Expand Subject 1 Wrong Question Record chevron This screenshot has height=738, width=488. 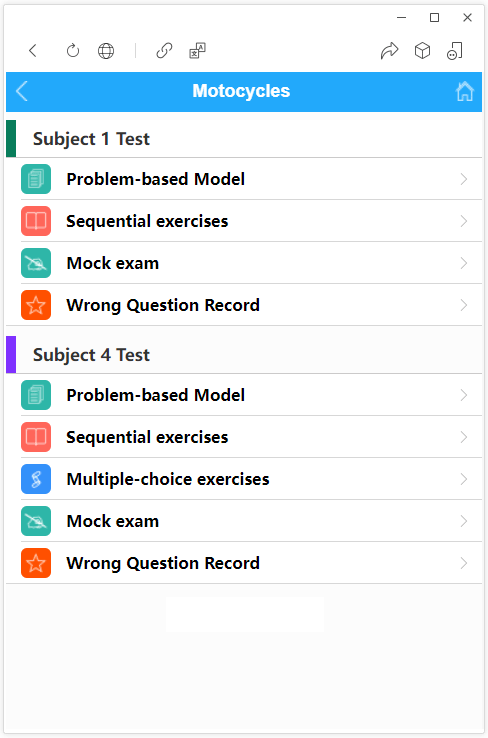pos(464,305)
